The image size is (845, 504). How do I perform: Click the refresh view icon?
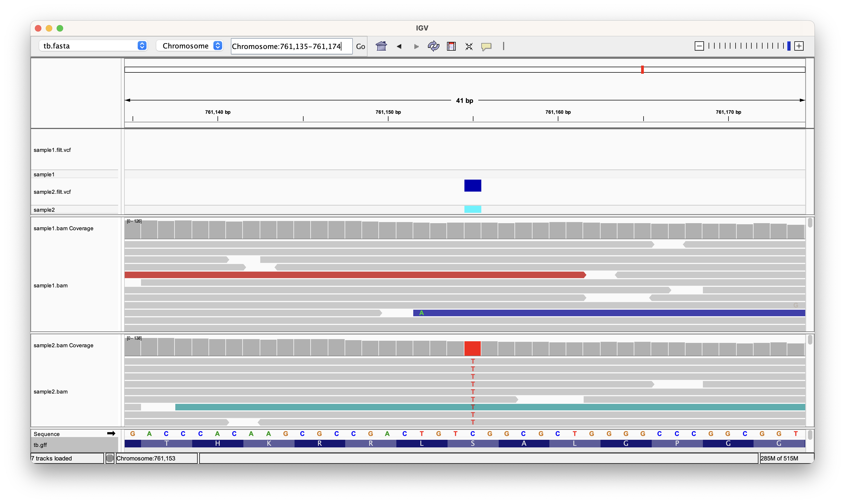[433, 46]
